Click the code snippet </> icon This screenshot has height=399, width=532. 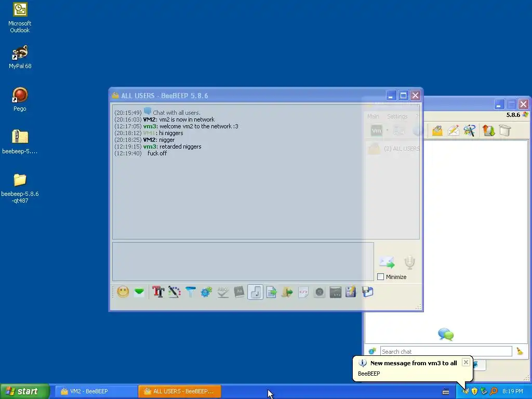point(303,292)
